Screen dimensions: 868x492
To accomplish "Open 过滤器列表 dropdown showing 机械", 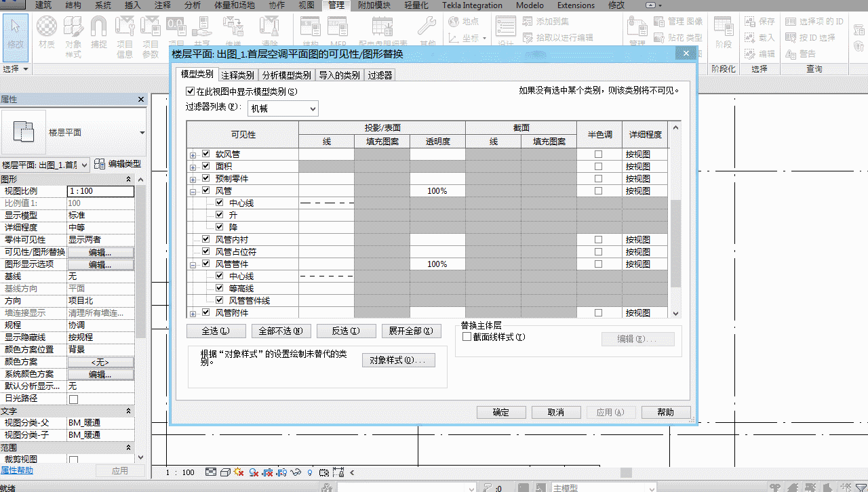I will (x=283, y=108).
